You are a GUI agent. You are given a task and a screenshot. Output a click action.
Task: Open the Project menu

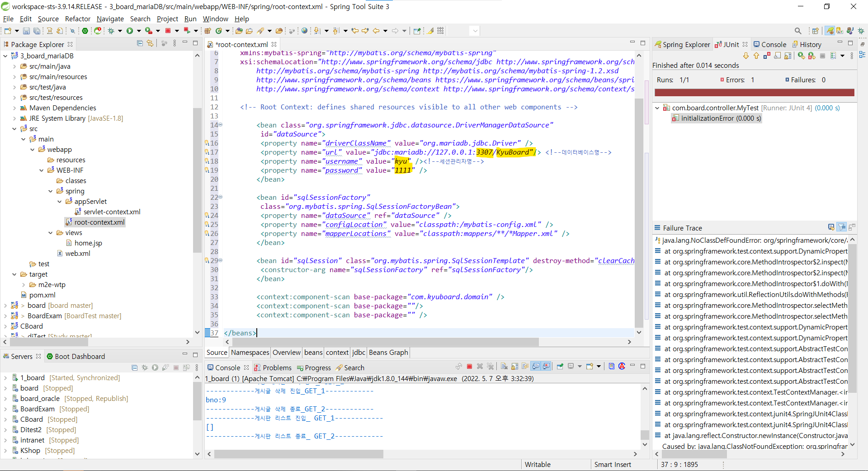(x=167, y=19)
